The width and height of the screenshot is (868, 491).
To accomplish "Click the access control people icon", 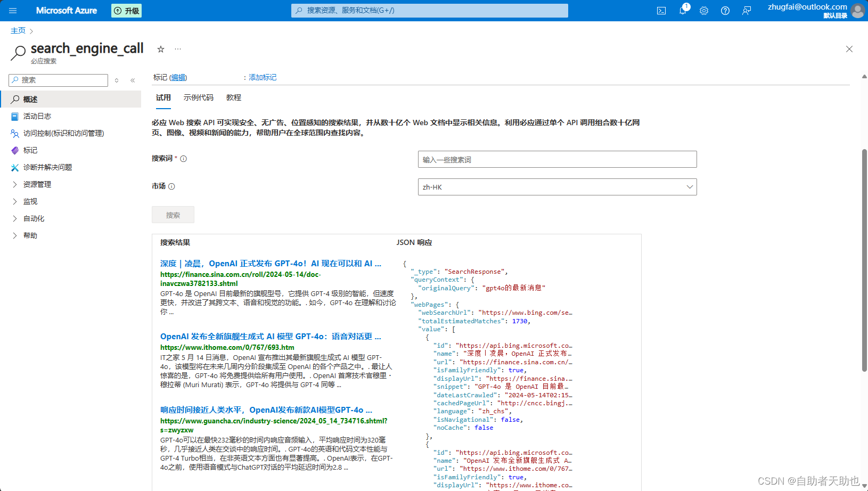I will pyautogui.click(x=15, y=133).
